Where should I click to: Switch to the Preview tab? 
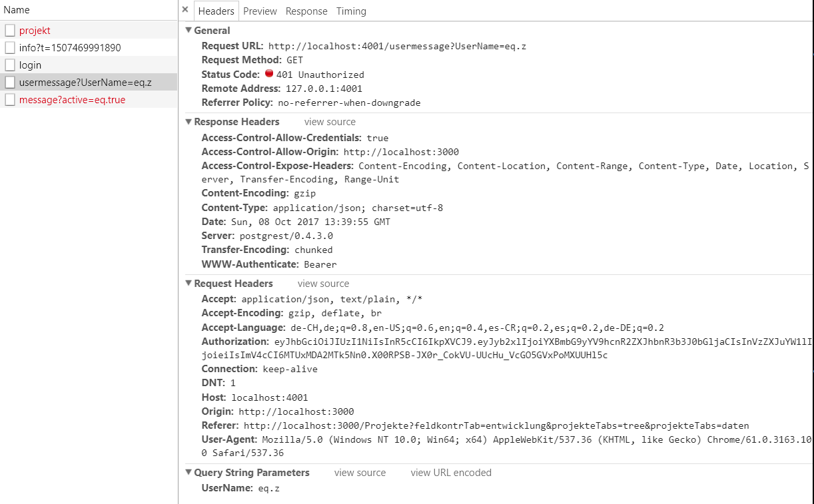click(x=260, y=11)
